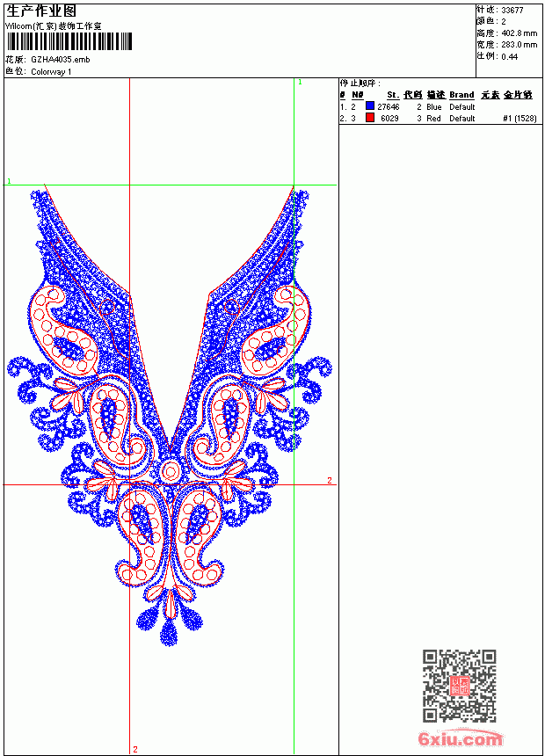The image size is (545, 756).
Task: Select the Red row Default brand entry
Action: pos(462,119)
